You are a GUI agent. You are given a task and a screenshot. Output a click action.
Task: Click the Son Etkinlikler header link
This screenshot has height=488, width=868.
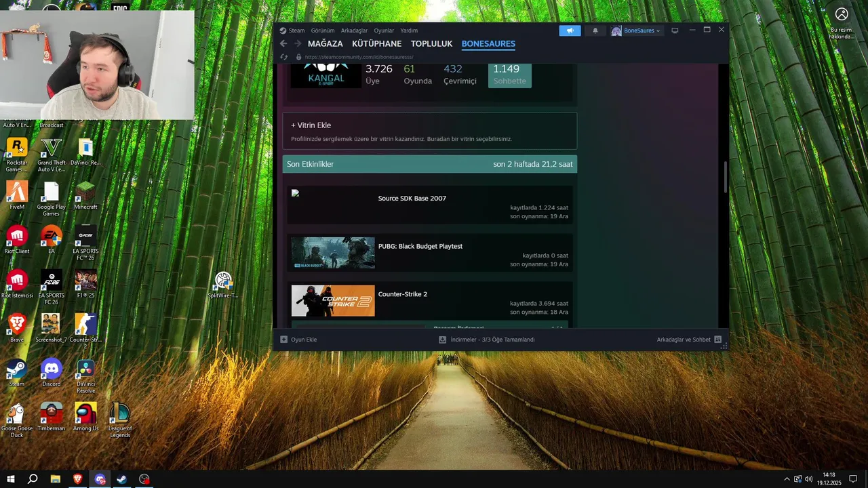(310, 164)
